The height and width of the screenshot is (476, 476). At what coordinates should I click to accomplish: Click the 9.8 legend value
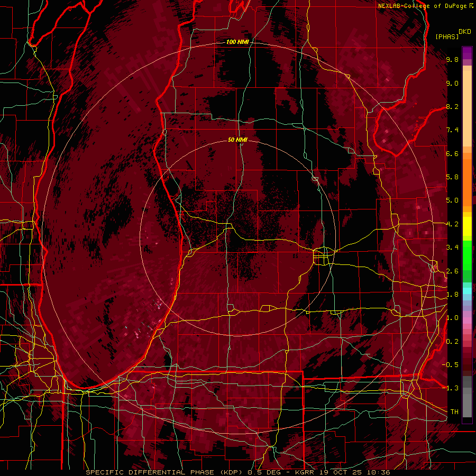click(452, 60)
